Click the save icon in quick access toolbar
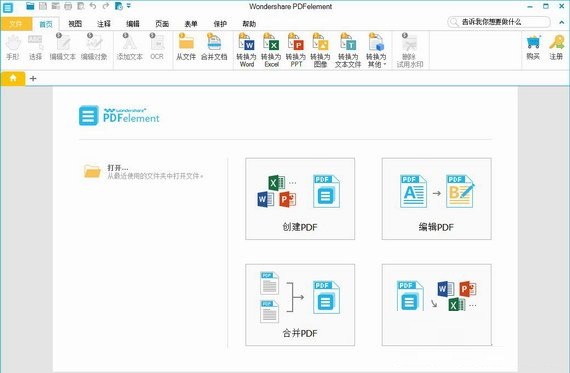Viewport: 570px width, 373px height. pyautogui.click(x=43, y=6)
